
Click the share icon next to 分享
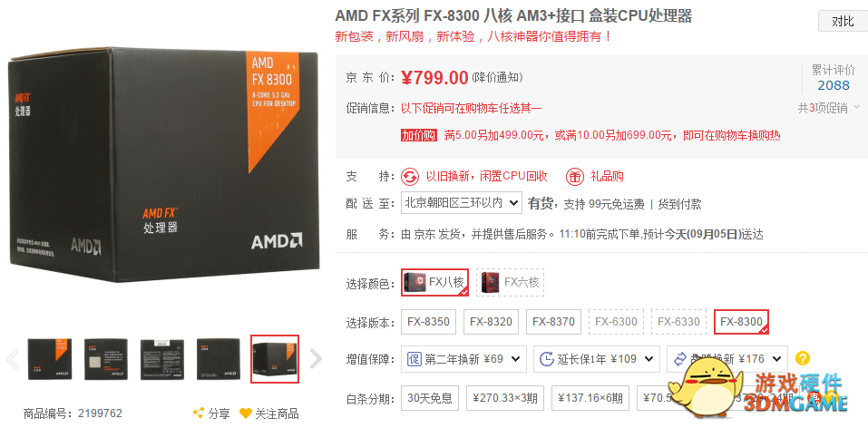tap(198, 413)
